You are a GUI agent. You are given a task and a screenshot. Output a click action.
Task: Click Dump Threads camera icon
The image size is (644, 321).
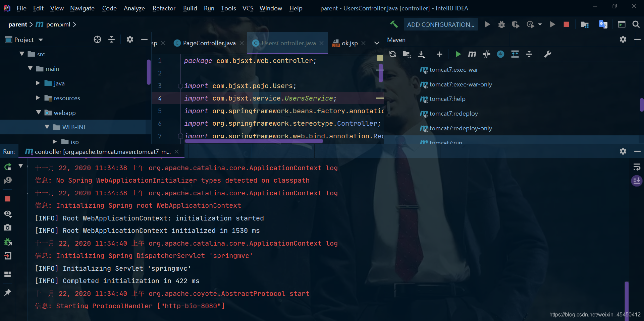pos(7,228)
